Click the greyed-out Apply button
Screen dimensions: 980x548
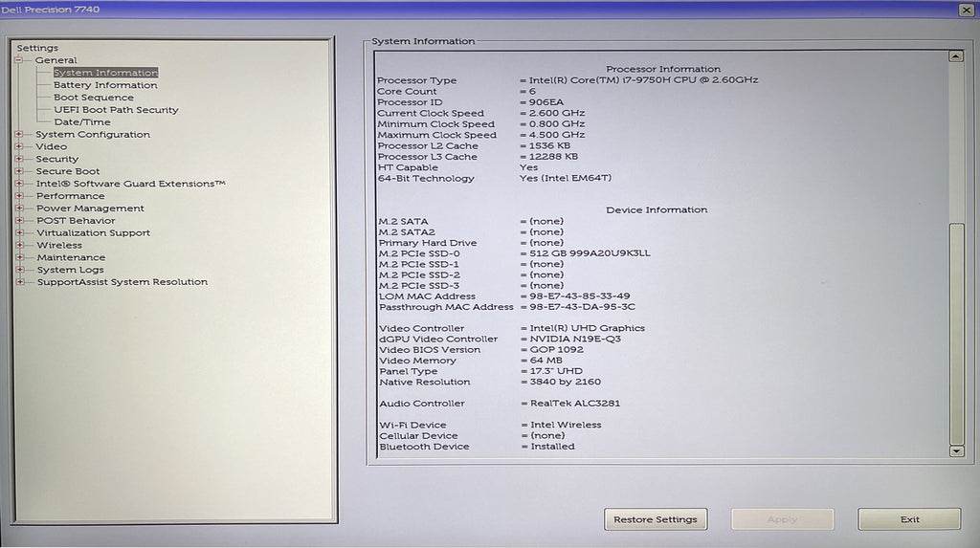pyautogui.click(x=783, y=519)
